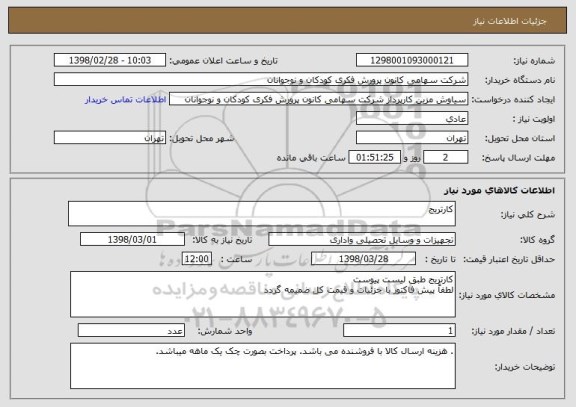
Task: Click the counting unit field عدد
Action: coord(131,330)
